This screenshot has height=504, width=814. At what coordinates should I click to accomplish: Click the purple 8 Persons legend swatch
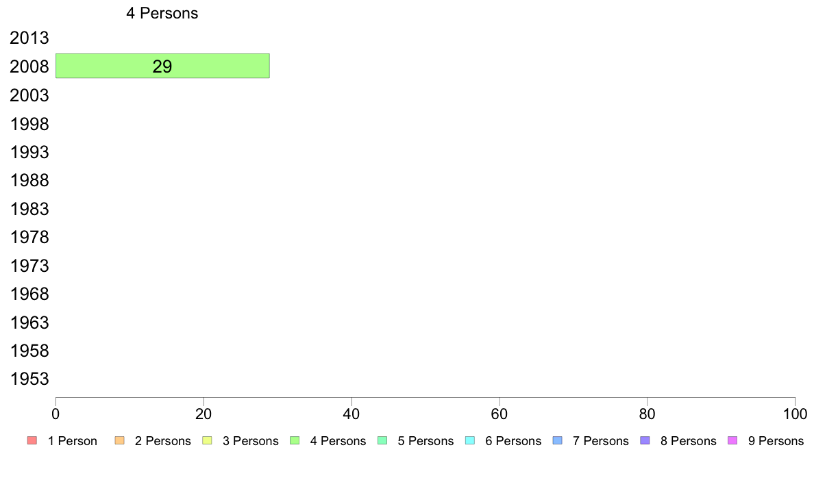click(645, 441)
